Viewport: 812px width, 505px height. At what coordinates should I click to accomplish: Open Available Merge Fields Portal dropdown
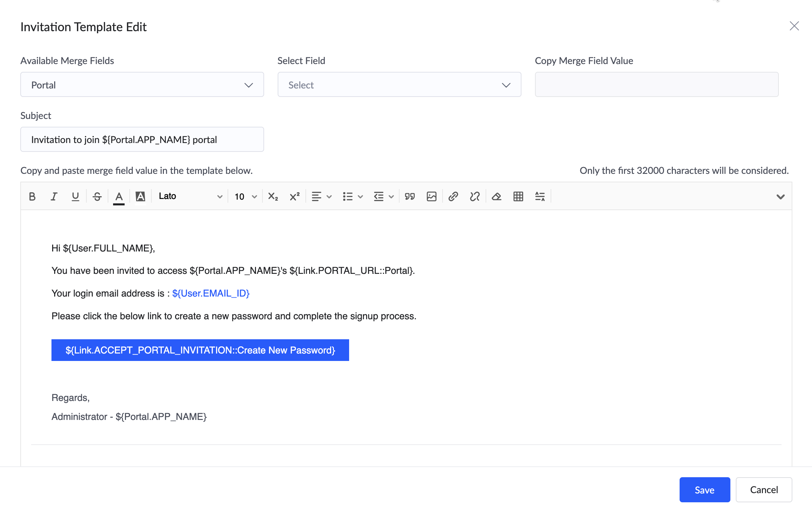tap(142, 85)
